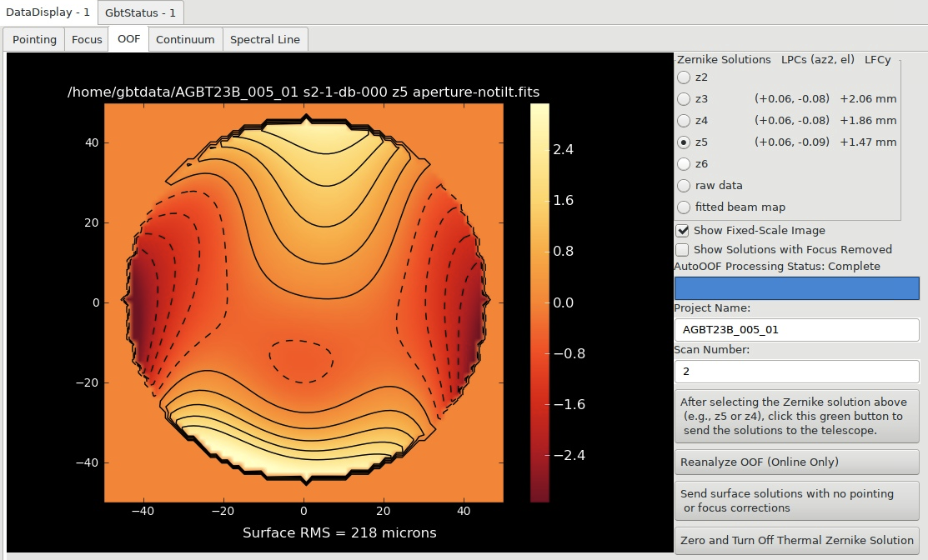
Task: Click the LPCs (az2, el) column header
Action: [818, 60]
